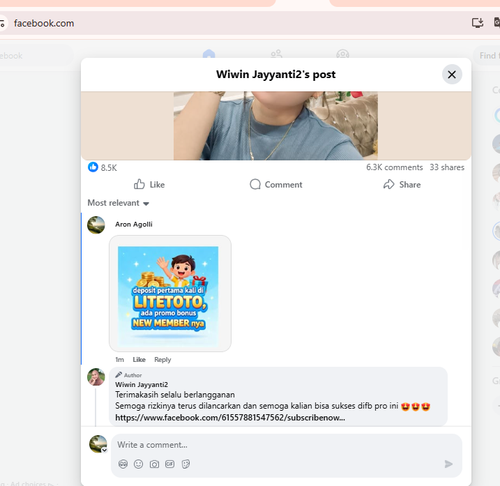500x486 pixels.
Task: Send the comment with the arrow icon
Action: coord(448,464)
